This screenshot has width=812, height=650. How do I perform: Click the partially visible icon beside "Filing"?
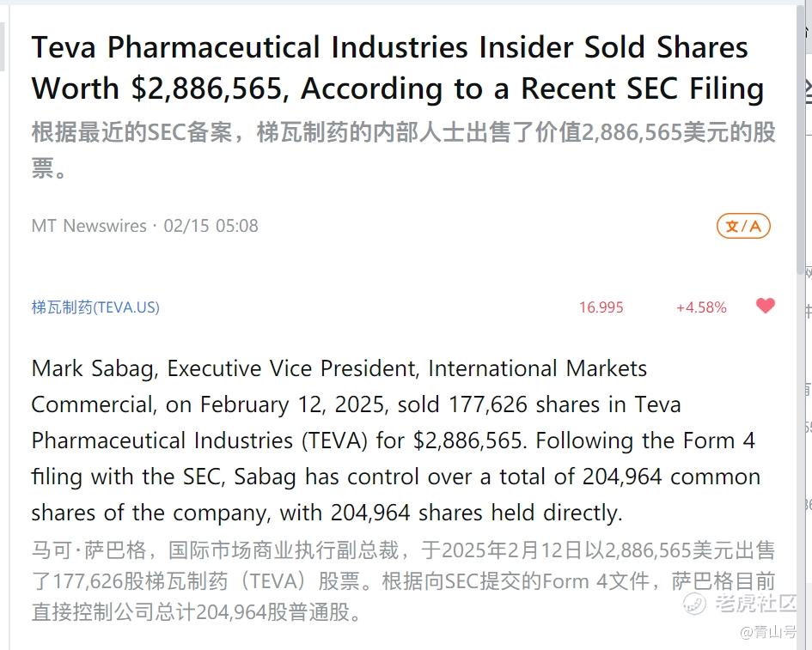807,92
